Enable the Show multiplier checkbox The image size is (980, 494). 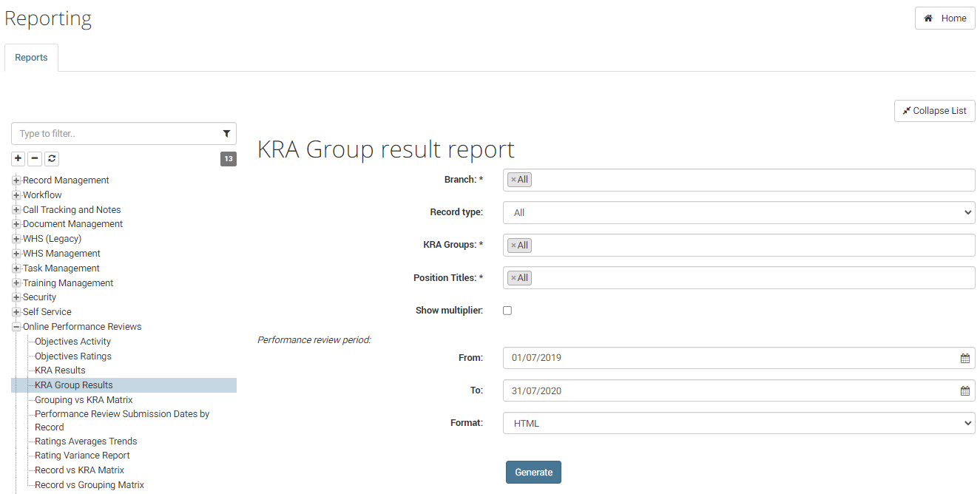pyautogui.click(x=507, y=310)
